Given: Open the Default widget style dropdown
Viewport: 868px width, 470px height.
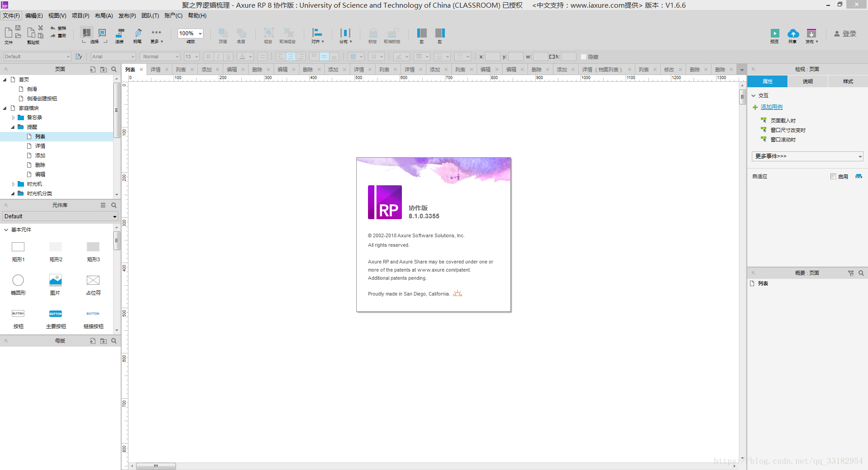Looking at the screenshot, I should click(37, 56).
